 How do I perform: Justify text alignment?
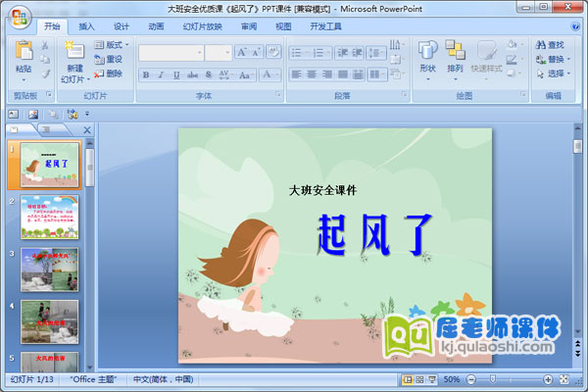coord(342,74)
